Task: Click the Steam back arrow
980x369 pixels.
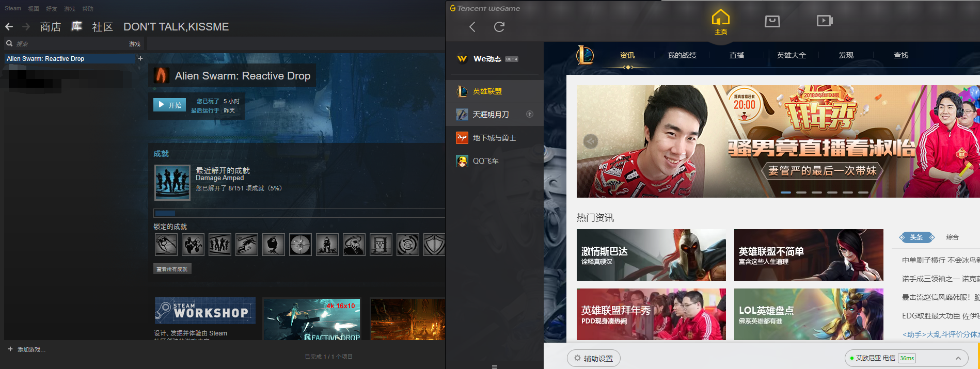Action: [x=9, y=26]
